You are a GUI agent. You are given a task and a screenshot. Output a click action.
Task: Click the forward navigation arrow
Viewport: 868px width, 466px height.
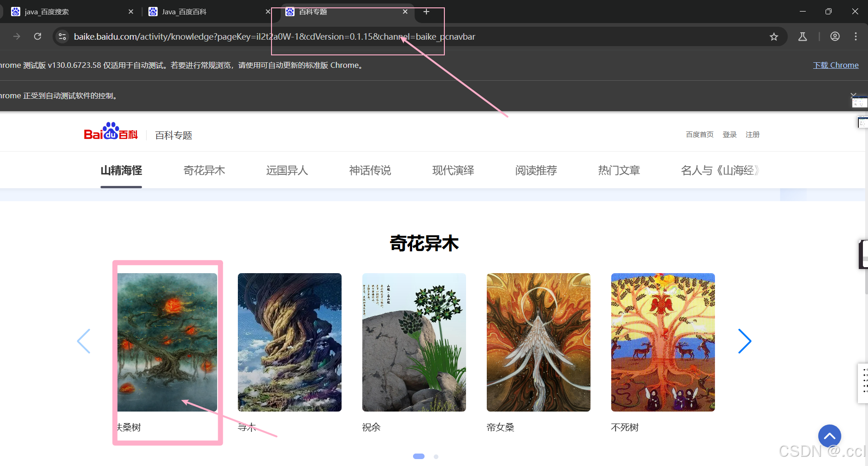tap(17, 36)
